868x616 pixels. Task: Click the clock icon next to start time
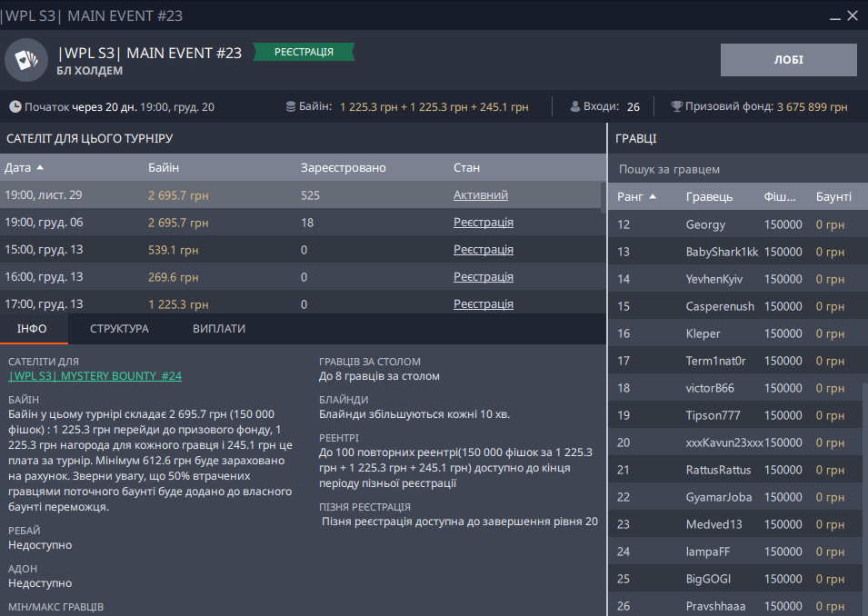coord(15,107)
